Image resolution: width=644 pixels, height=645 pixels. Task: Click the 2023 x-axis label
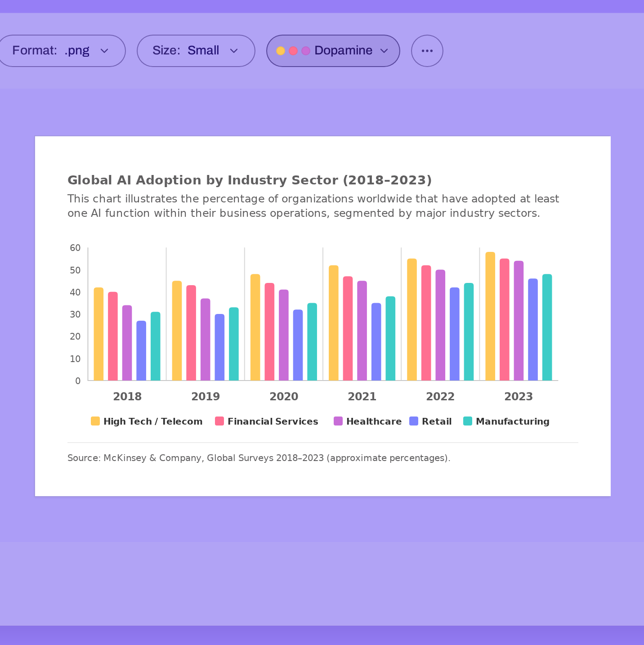[x=519, y=397]
